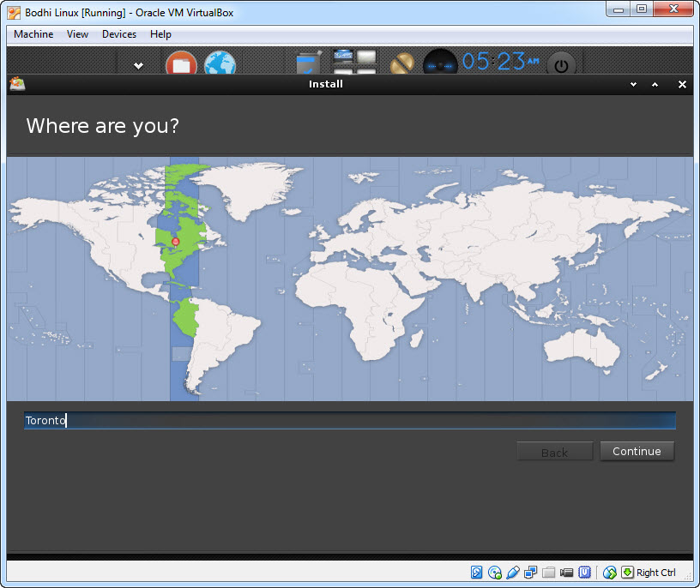Maximize the VirtualBox window
Viewport: 700px width, 588px height.
point(642,9)
